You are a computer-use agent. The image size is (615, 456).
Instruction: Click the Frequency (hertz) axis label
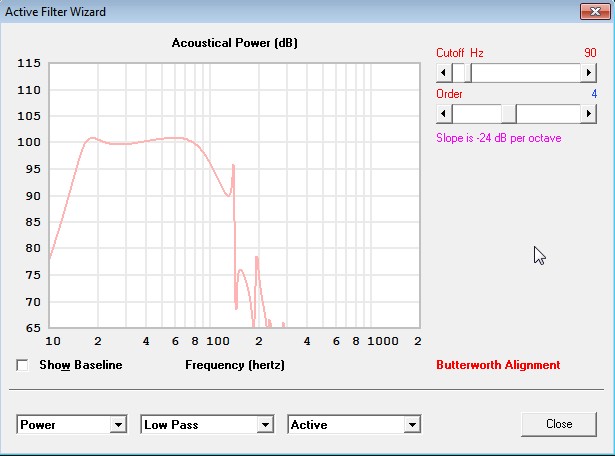(235, 365)
